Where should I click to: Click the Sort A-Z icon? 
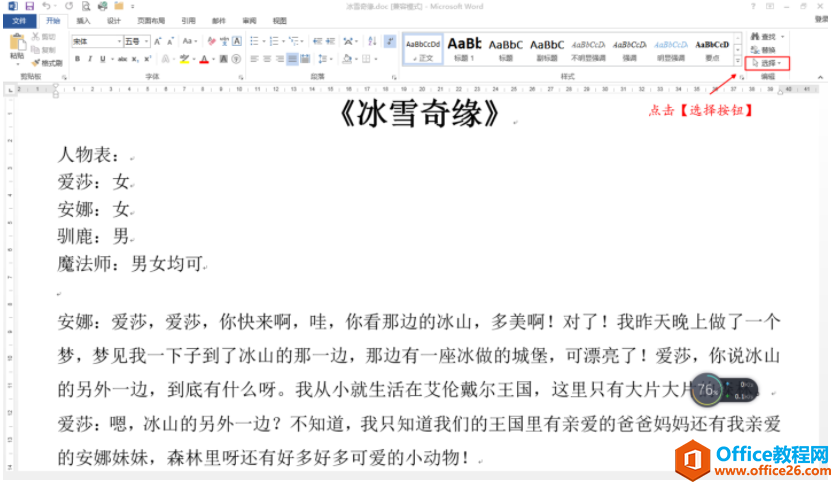click(373, 41)
